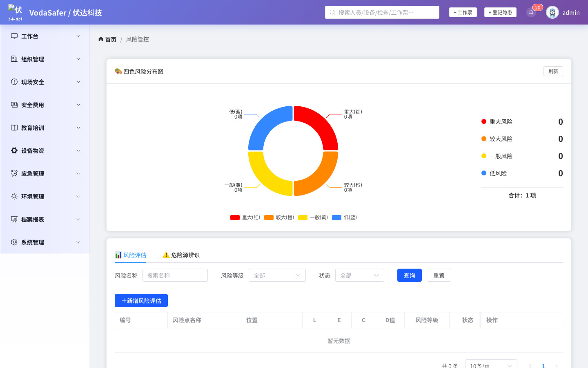Click the 工作台 monitor icon
The height and width of the screenshot is (368, 588).
click(14, 36)
